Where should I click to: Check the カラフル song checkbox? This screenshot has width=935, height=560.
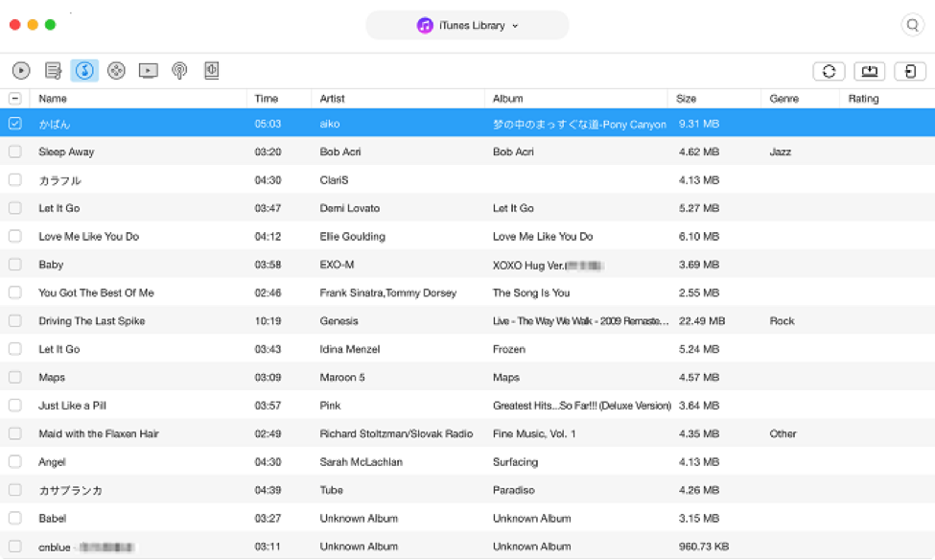[15, 179]
